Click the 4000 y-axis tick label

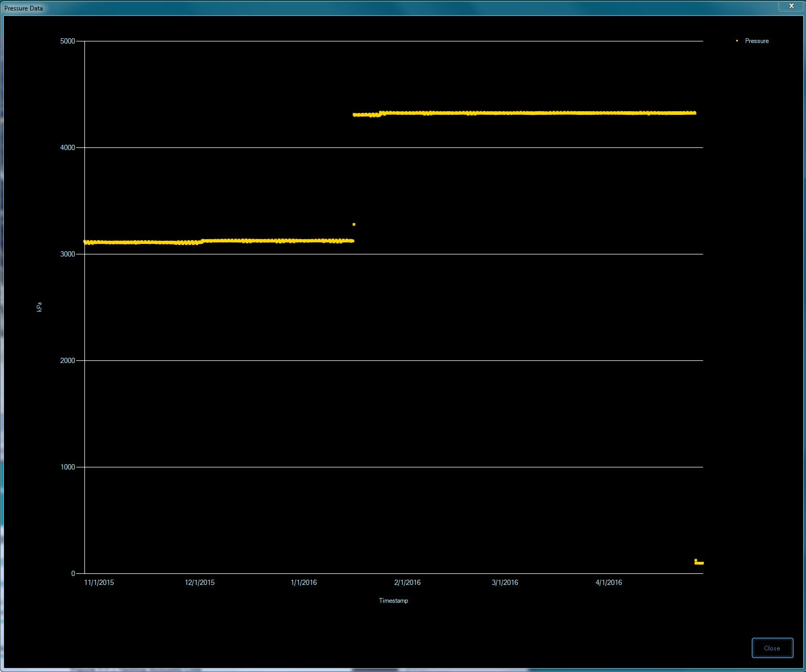(68, 147)
